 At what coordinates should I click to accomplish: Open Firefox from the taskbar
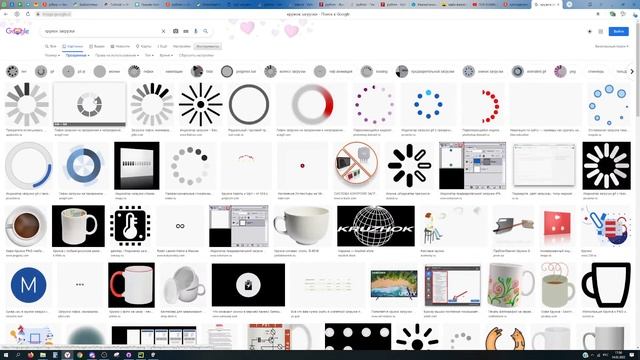tap(31, 355)
